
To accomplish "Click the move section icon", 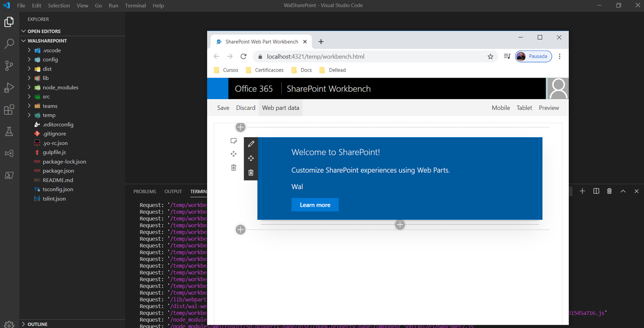I will 233,154.
